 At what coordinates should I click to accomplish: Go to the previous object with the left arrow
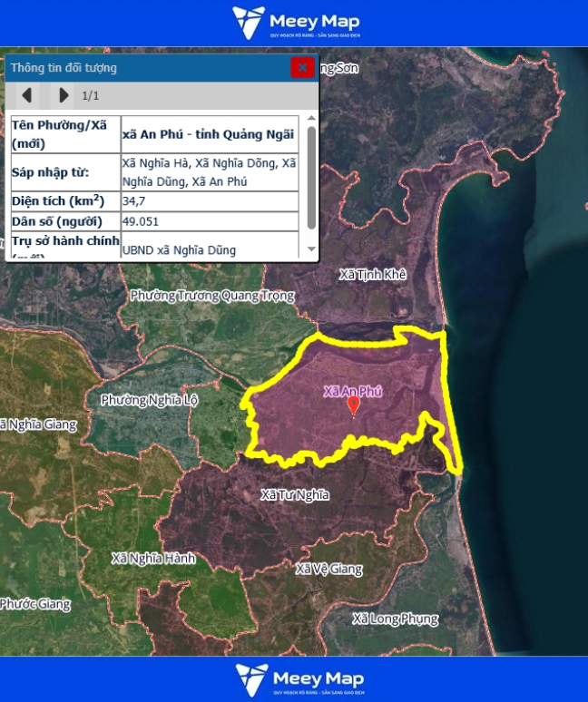coord(26,95)
